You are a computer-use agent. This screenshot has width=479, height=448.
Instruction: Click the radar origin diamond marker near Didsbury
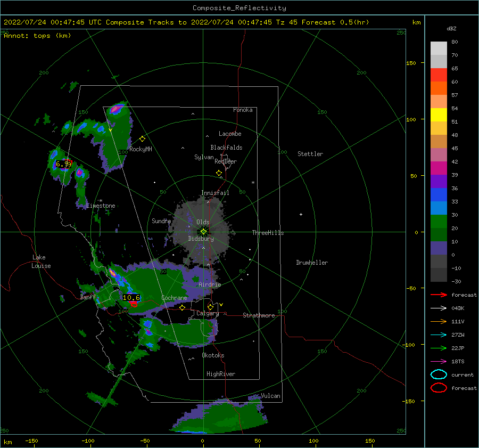coord(203,232)
